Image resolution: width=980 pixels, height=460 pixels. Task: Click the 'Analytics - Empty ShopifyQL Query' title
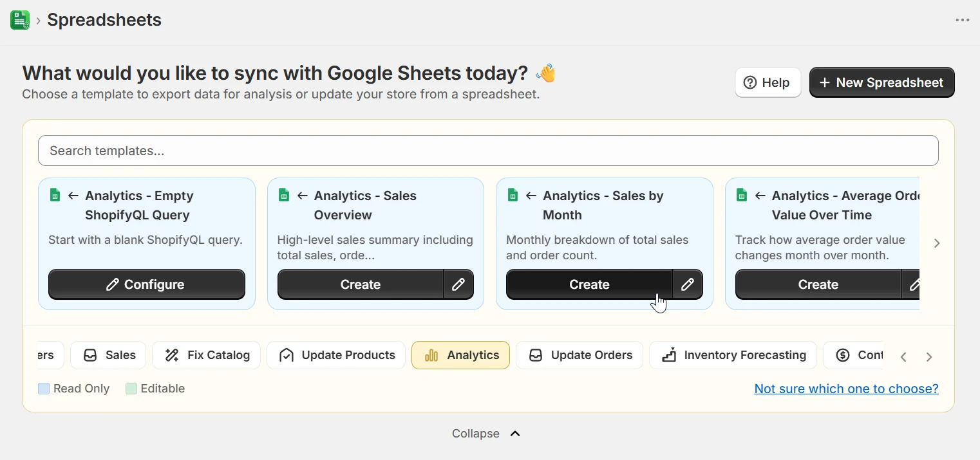point(139,205)
